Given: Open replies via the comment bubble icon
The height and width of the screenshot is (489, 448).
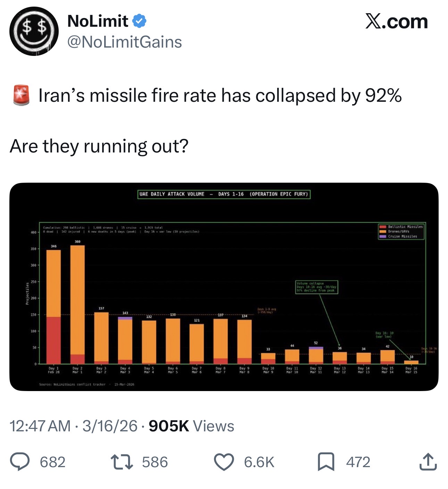Looking at the screenshot, I should (20, 462).
